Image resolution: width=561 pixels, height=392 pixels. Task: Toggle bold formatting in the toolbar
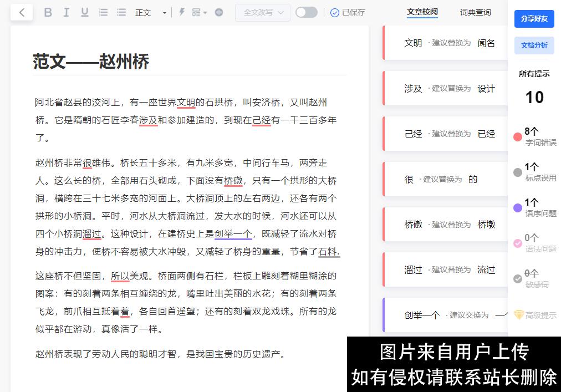pos(48,12)
